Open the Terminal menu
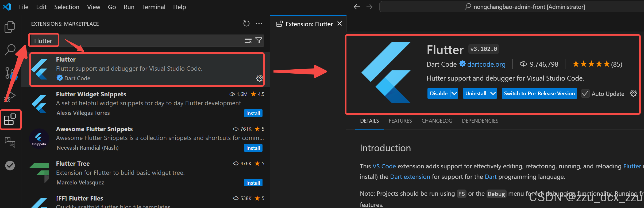Screen dimensions: 644x208 (x=154, y=7)
